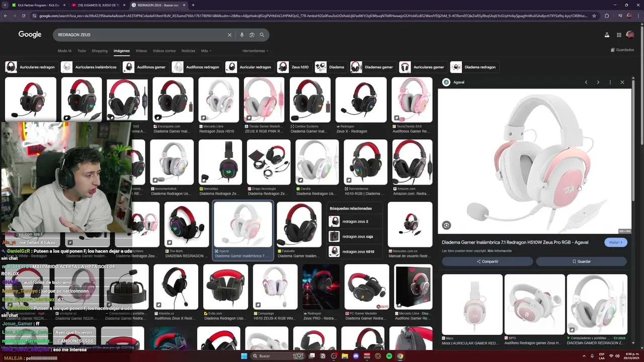644x362 pixels.
Task: Open Search Labs flask icon
Action: point(607,35)
